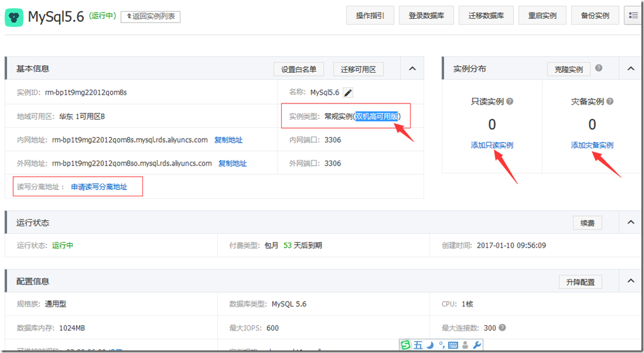Open the wrench settings in IME toolbar

point(477,345)
